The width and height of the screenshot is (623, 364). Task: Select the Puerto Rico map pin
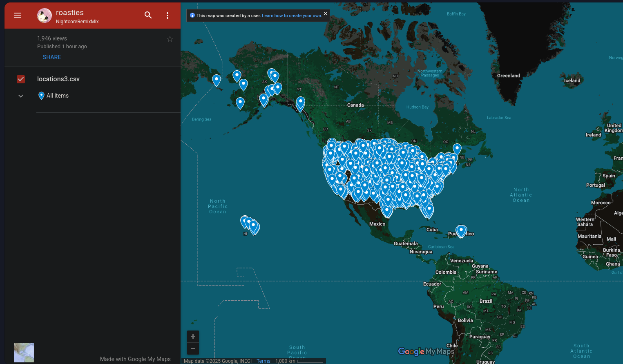coord(461,231)
